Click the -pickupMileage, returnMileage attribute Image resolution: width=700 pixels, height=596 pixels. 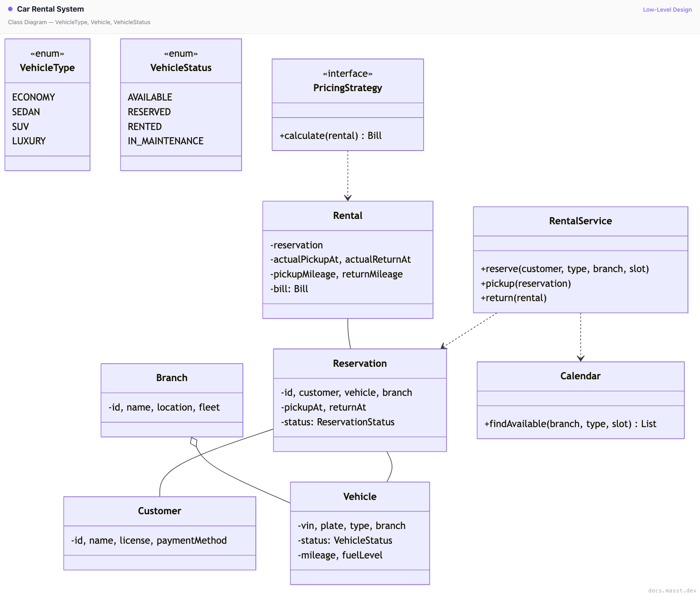pos(336,274)
